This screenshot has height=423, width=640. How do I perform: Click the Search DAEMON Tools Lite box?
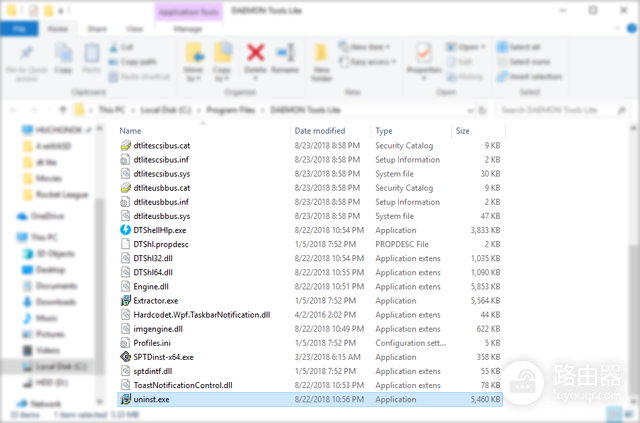tap(562, 110)
